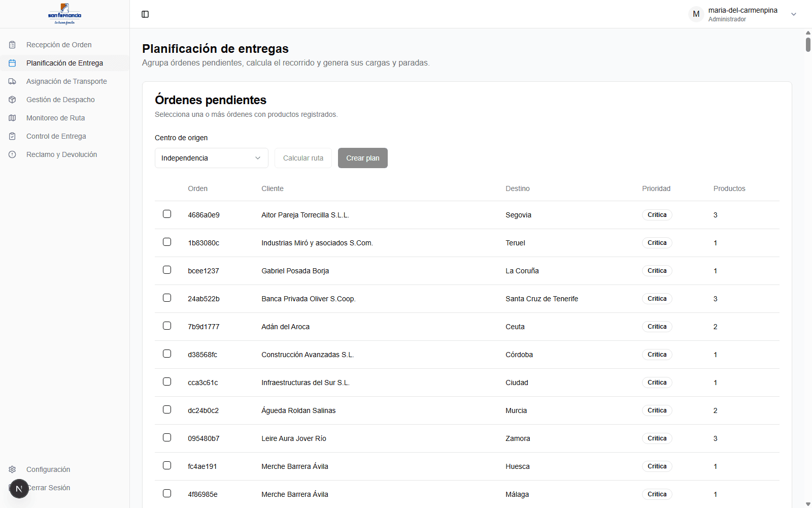Viewport: 812px width, 508px height.
Task: Click the Crear plan button
Action: point(363,158)
